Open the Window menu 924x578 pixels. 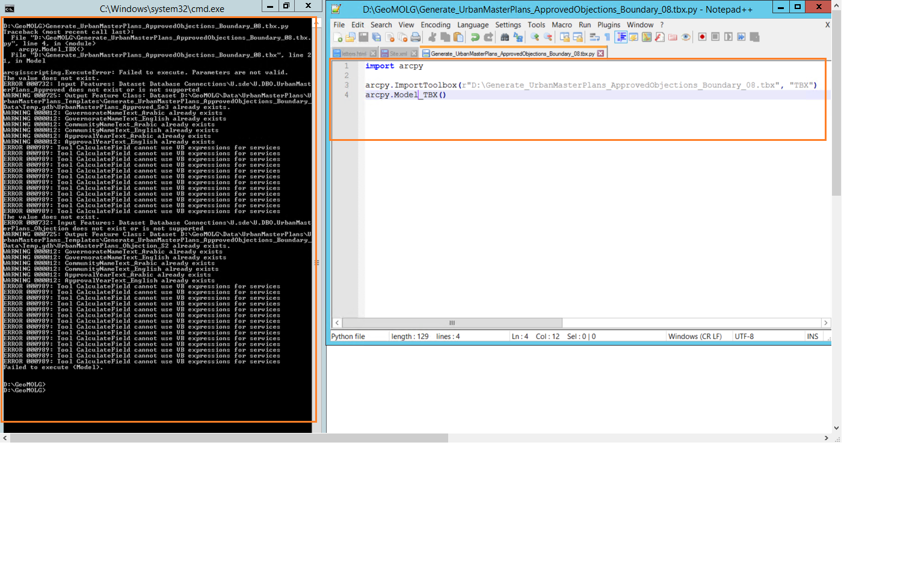640,25
